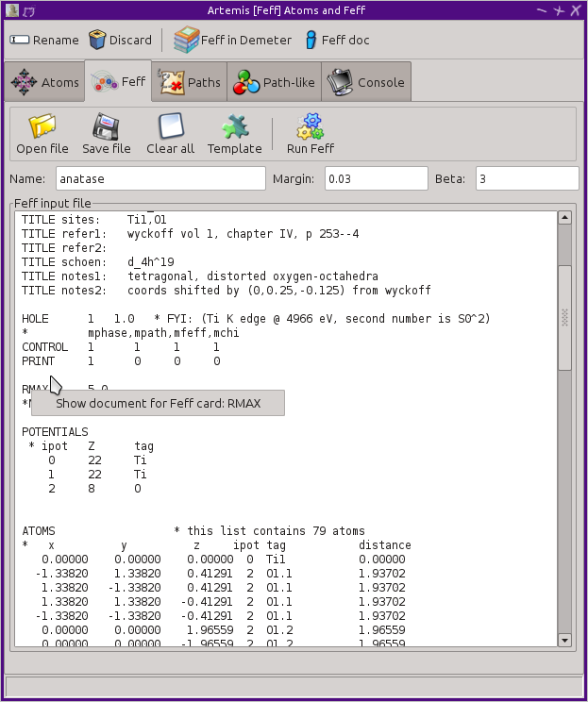588x702 pixels.
Task: Click the window menu icon in title bar
Action: tap(12, 9)
